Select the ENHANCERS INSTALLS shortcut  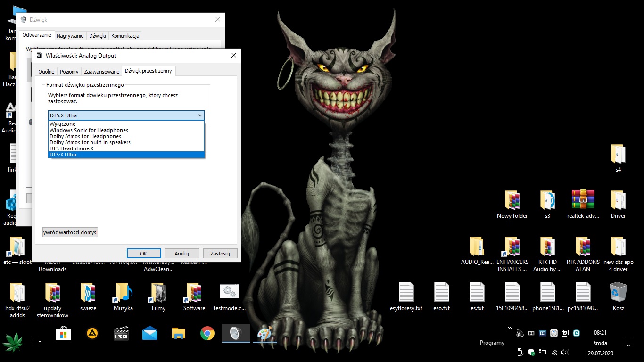coord(512,254)
